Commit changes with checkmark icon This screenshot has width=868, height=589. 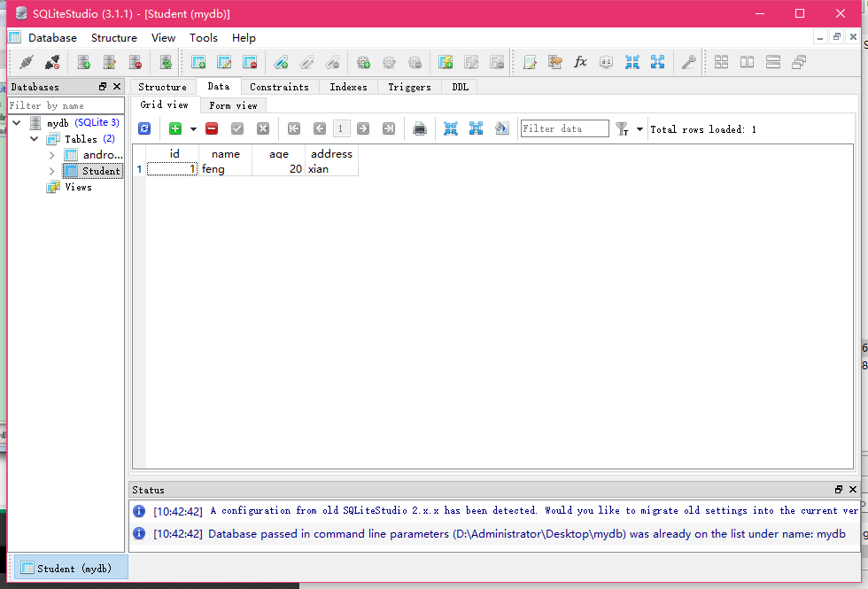tap(237, 128)
